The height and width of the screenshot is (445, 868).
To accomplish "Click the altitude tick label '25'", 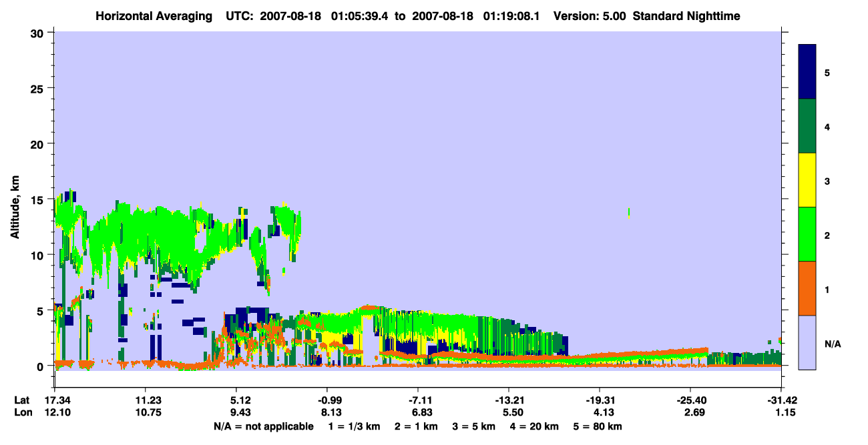I will [x=39, y=88].
